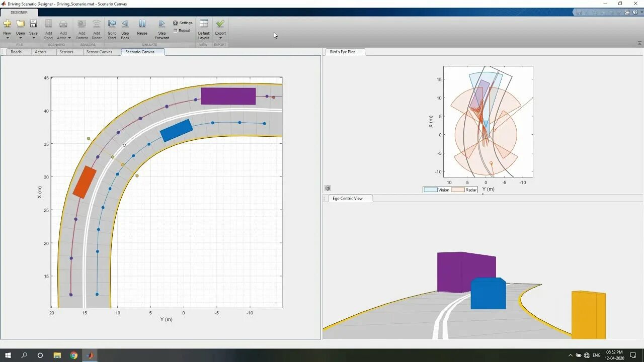Enable the Repeat checkbox
This screenshot has width=644, height=362.
click(175, 31)
